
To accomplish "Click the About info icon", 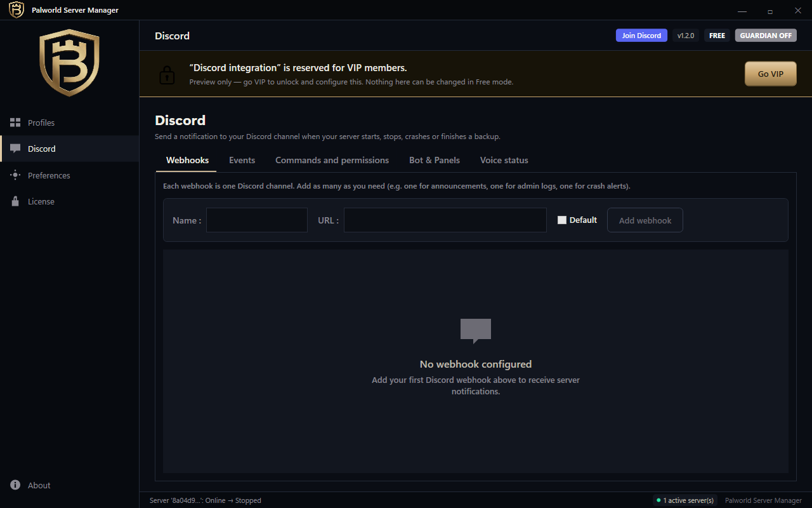I will (15, 485).
